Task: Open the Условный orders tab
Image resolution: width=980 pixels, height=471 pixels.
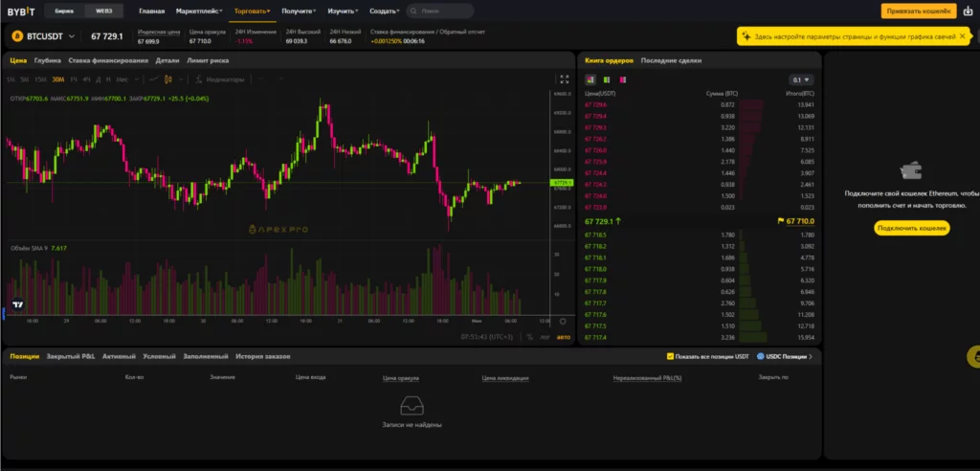Action: click(x=160, y=356)
